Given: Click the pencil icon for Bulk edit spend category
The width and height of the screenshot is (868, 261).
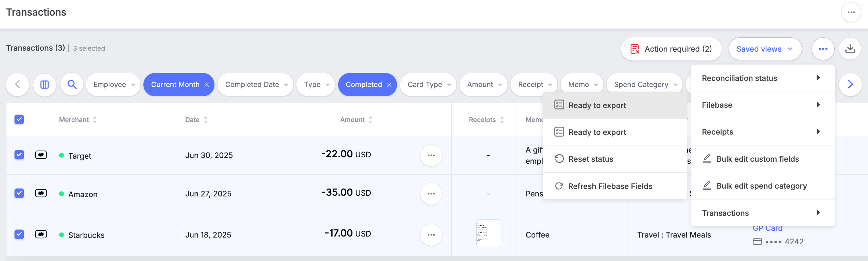Looking at the screenshot, I should [x=707, y=186].
